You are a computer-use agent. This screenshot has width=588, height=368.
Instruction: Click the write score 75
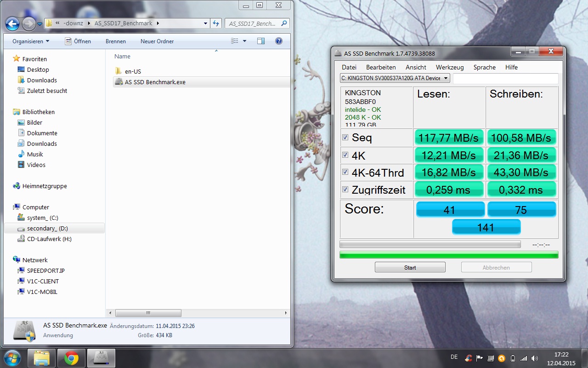click(x=521, y=209)
